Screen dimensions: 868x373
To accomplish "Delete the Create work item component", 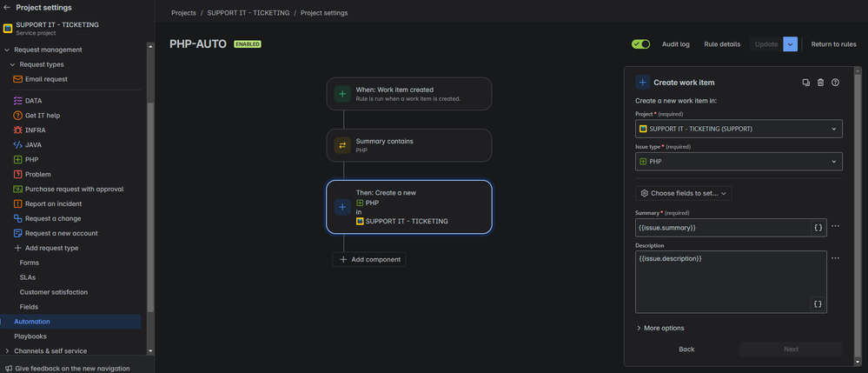I will click(820, 82).
